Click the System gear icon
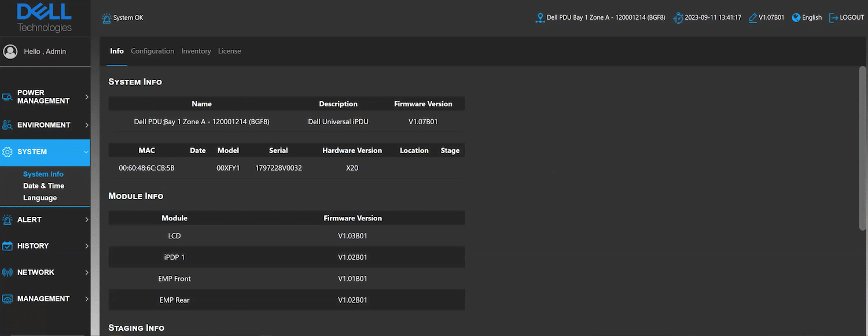Viewport: 868px width, 336px height. tap(7, 152)
